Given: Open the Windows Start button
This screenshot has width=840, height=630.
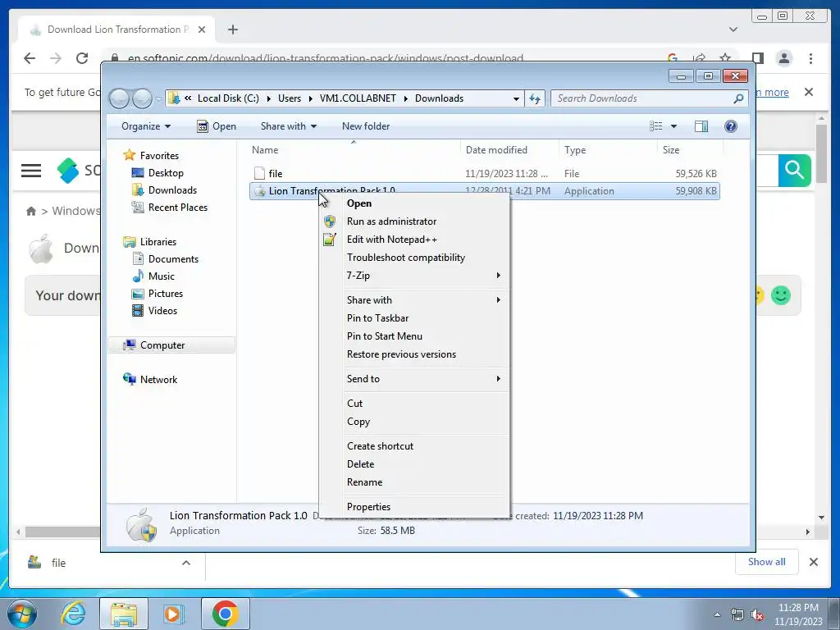Looking at the screenshot, I should coord(22,614).
